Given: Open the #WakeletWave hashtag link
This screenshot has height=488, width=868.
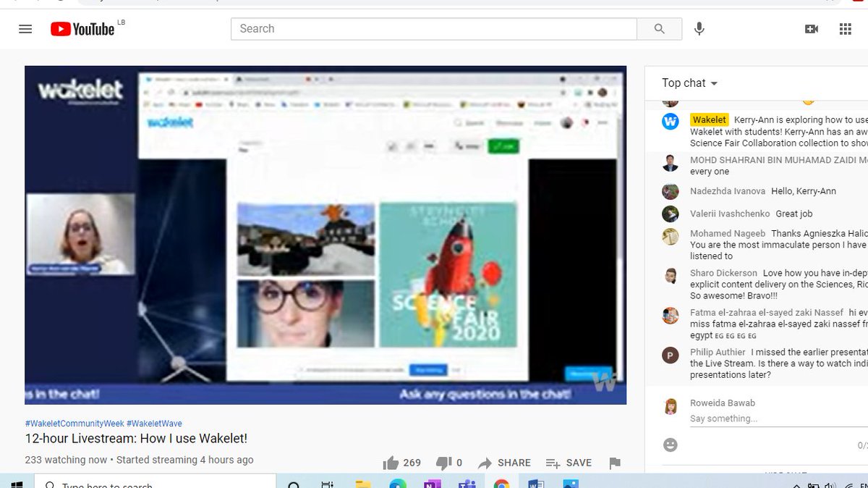Looking at the screenshot, I should pyautogui.click(x=154, y=424).
